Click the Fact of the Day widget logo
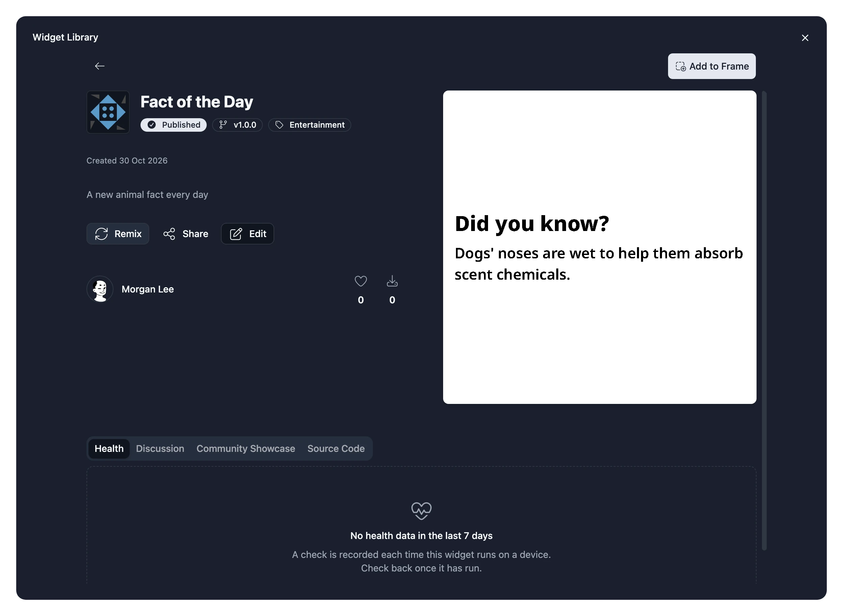 [108, 112]
